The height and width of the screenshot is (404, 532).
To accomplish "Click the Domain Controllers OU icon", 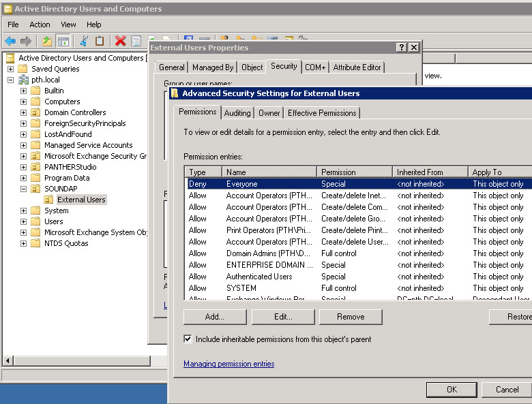I will click(x=35, y=112).
